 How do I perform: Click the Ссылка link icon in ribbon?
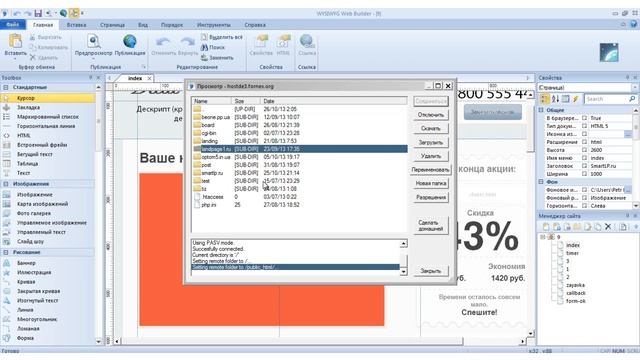point(307,42)
